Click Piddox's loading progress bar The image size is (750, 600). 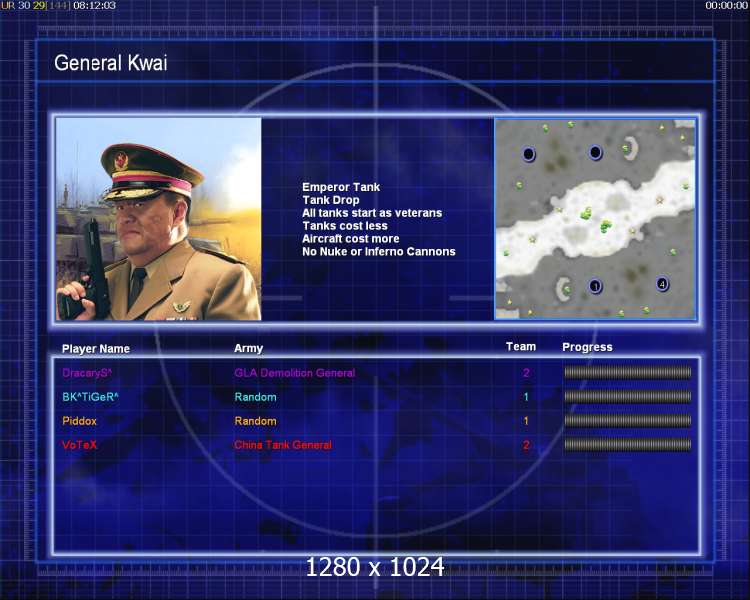tap(628, 421)
